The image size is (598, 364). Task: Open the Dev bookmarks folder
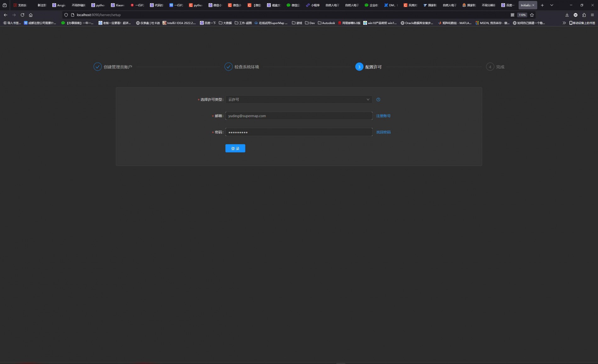pyautogui.click(x=310, y=23)
